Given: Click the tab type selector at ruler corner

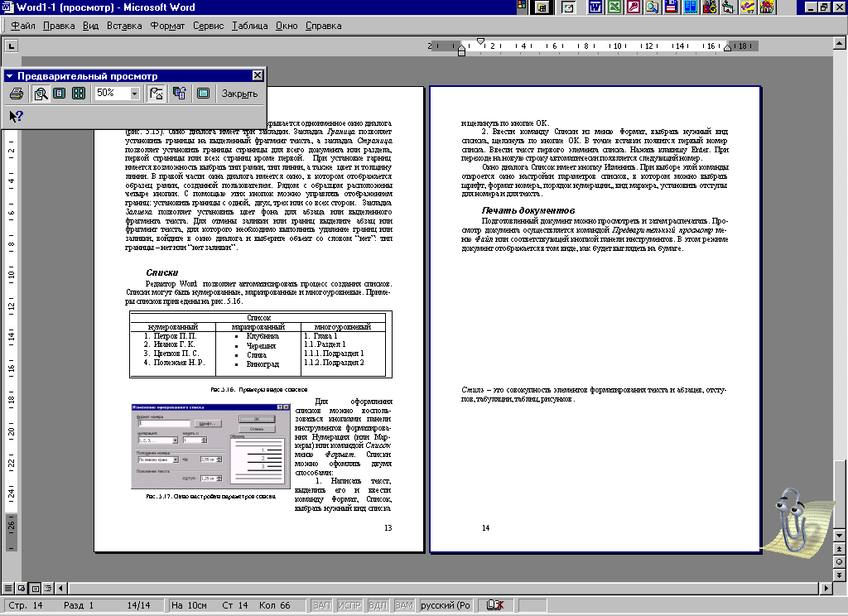Looking at the screenshot, I should click(x=12, y=46).
